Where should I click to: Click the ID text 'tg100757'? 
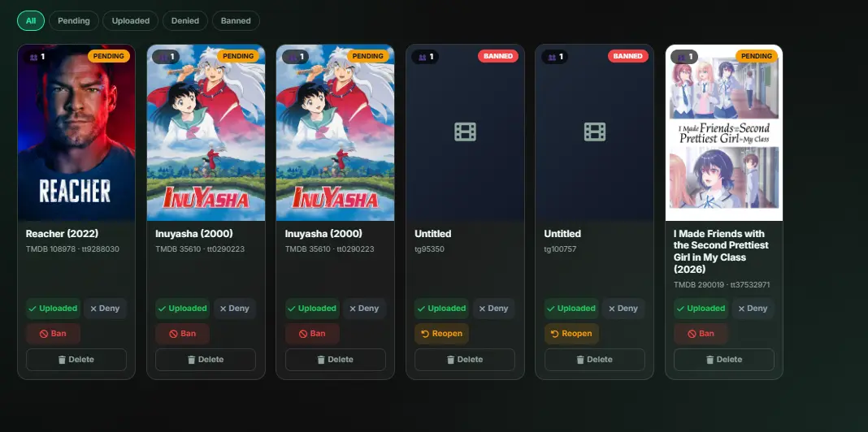(x=560, y=249)
